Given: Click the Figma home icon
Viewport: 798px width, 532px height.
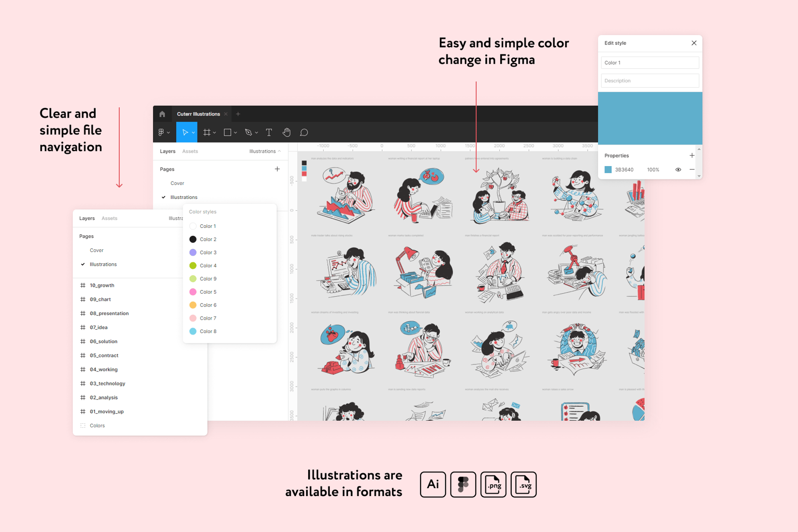Looking at the screenshot, I should coord(162,114).
